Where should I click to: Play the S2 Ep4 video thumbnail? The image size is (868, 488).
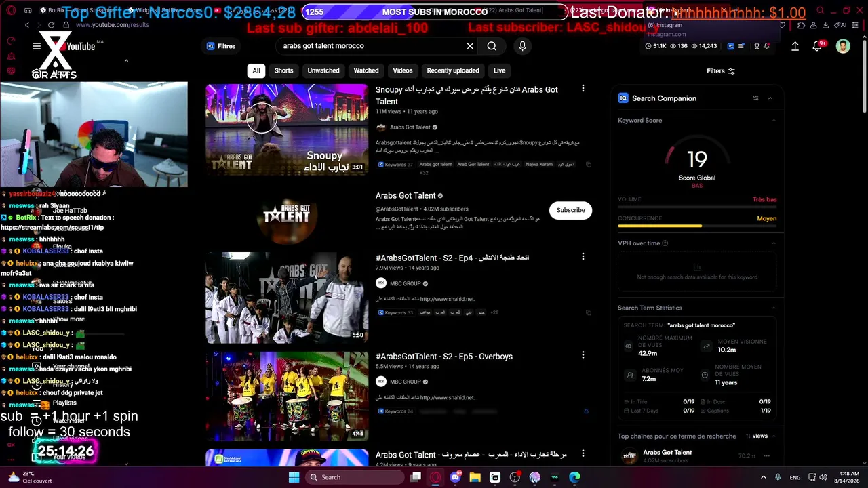[287, 297]
